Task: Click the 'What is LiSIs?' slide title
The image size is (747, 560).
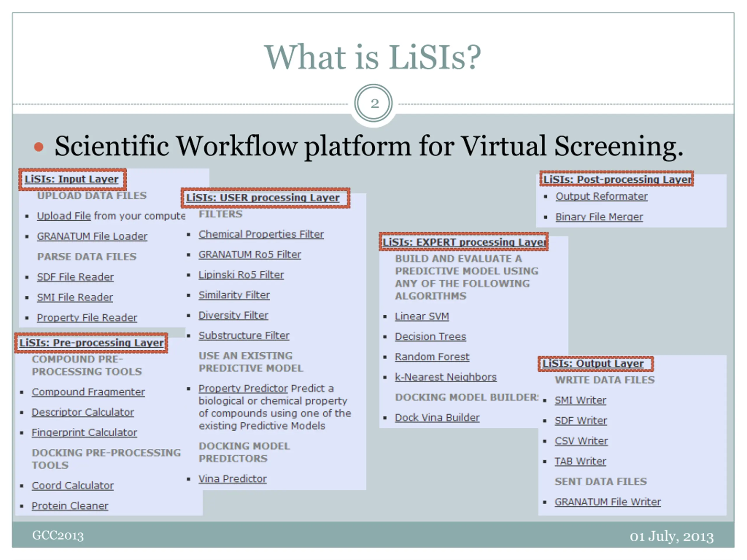Action: pos(373,57)
